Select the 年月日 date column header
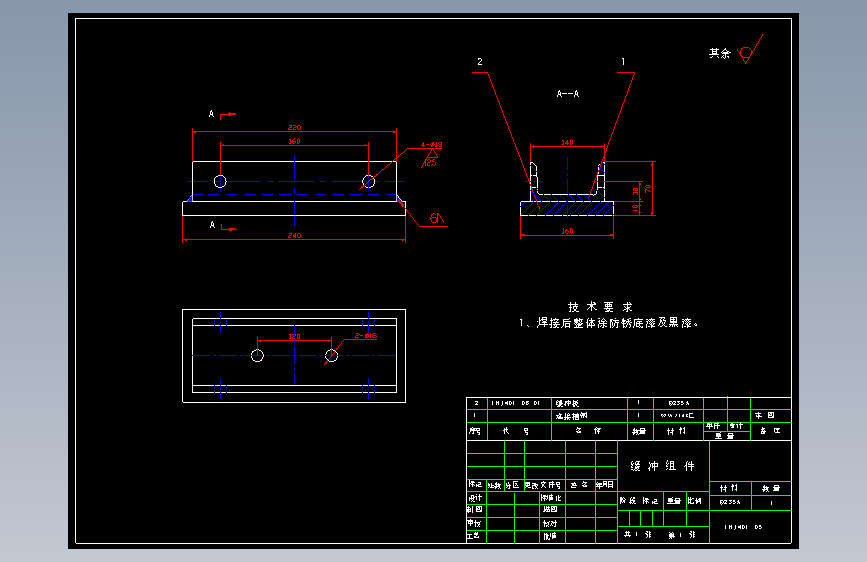The height and width of the screenshot is (562, 867). [x=605, y=485]
